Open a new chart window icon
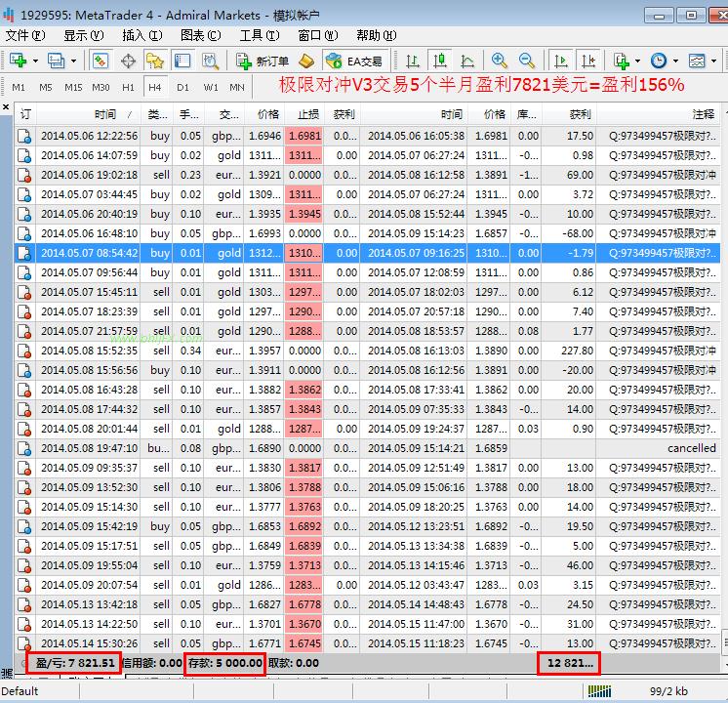Screen dimensions: 728x703 (19, 61)
